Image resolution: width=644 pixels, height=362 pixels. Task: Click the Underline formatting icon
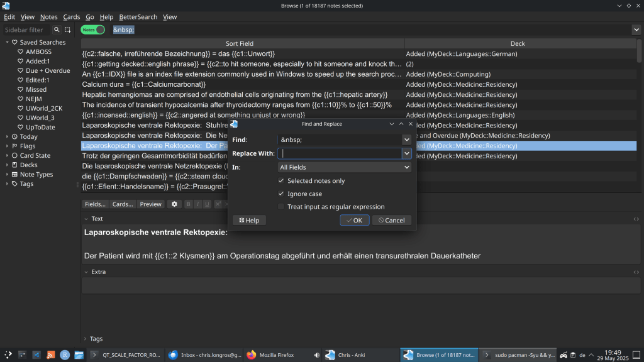tap(207, 204)
